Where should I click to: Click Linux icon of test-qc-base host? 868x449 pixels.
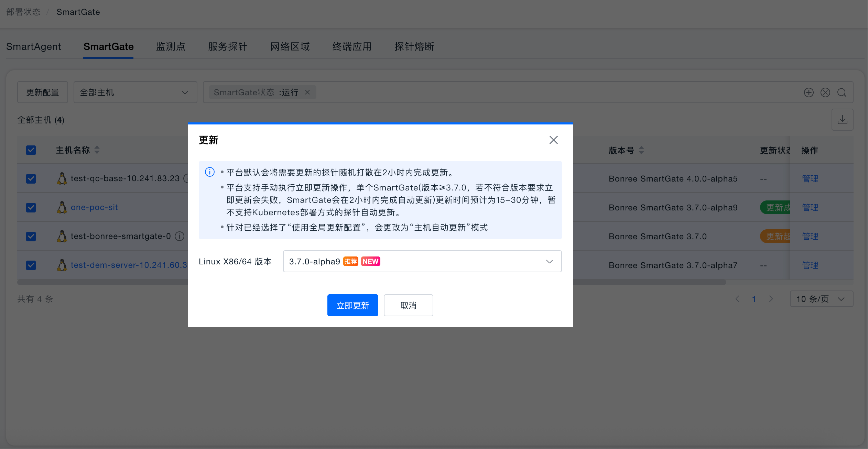(62, 178)
